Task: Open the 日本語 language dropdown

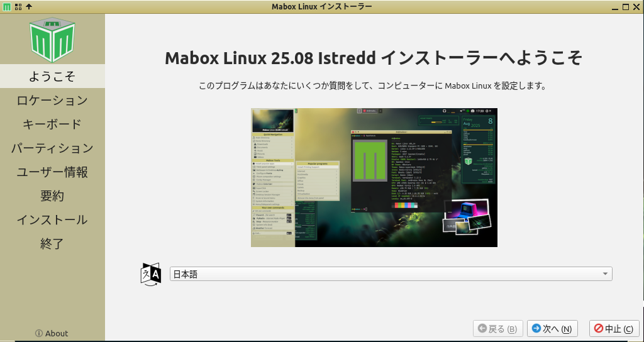Action: pyautogui.click(x=391, y=274)
